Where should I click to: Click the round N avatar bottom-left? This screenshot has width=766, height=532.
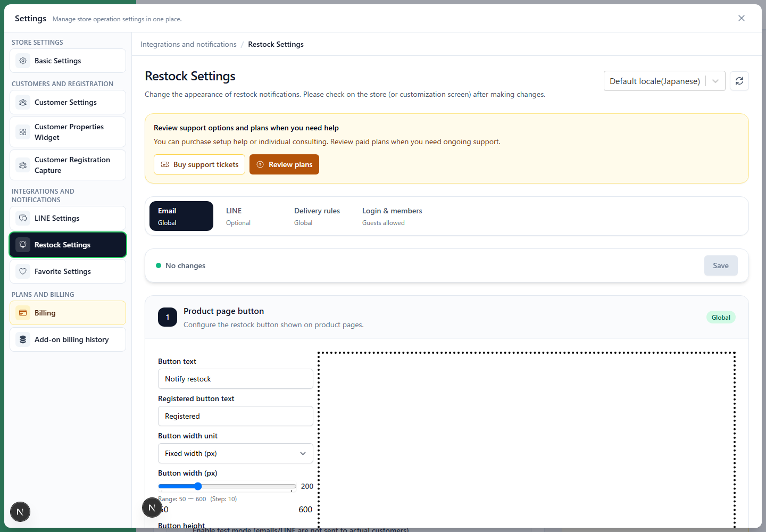[20, 512]
